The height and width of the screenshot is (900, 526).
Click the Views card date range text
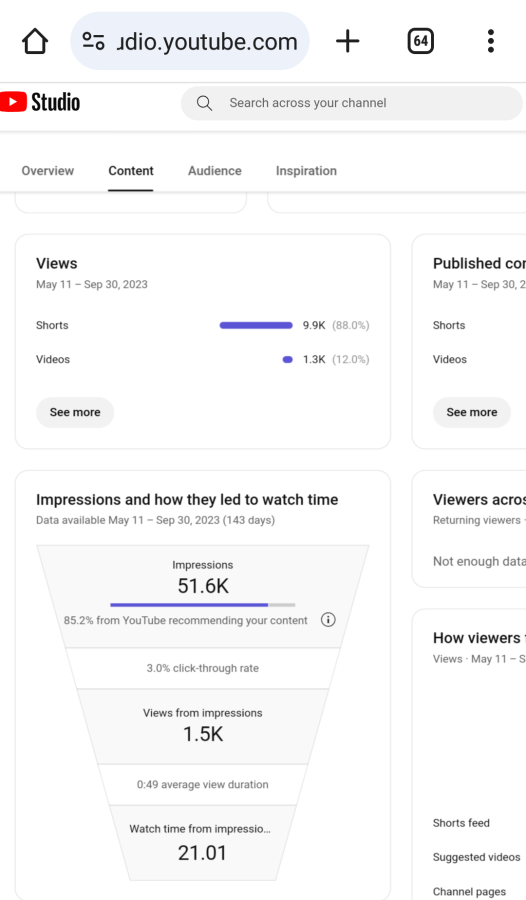(x=92, y=285)
